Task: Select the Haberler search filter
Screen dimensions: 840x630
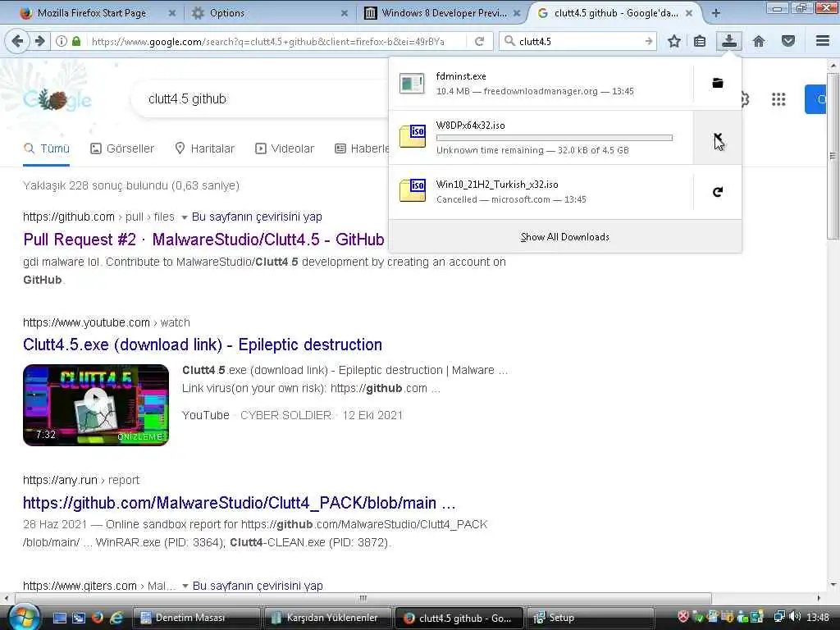Action: [362, 148]
